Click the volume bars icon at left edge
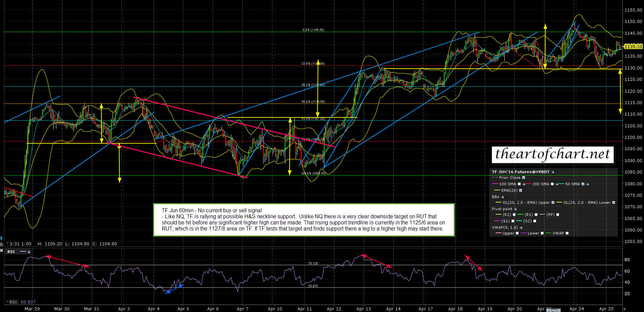The image size is (644, 312). [2, 244]
